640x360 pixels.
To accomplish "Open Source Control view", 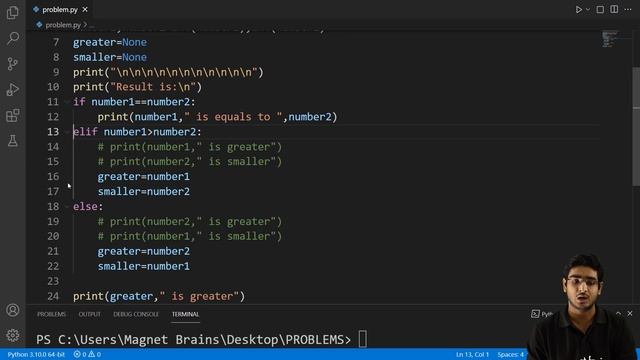I will tap(13, 64).
